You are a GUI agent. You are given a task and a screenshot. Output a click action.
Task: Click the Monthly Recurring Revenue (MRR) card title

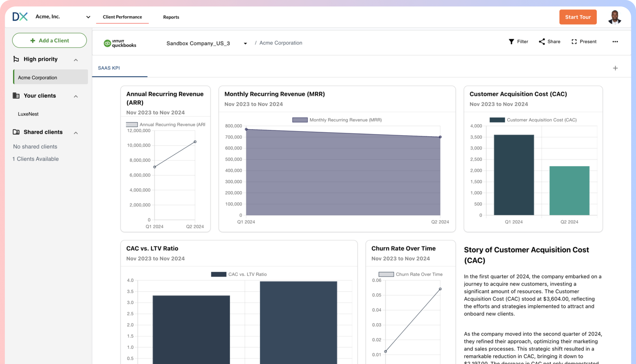click(275, 94)
